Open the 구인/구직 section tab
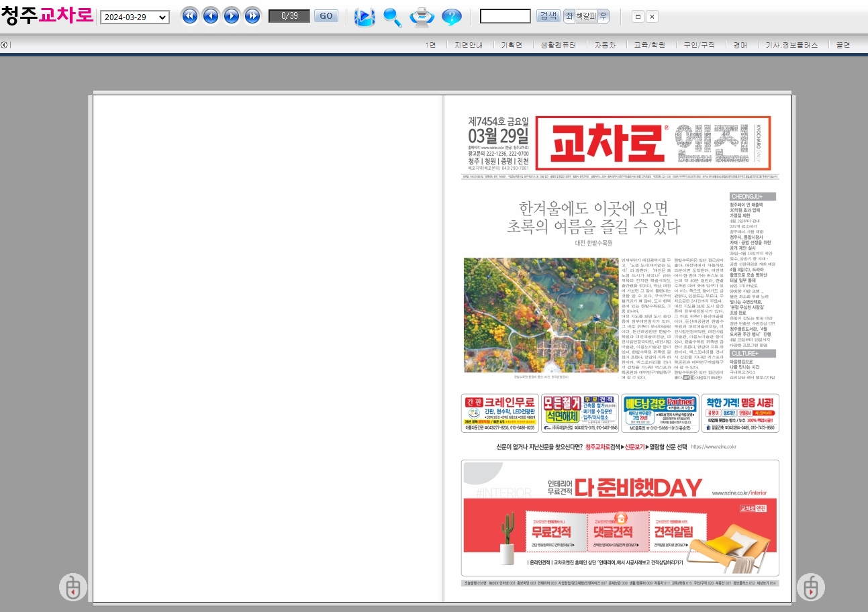 699,45
